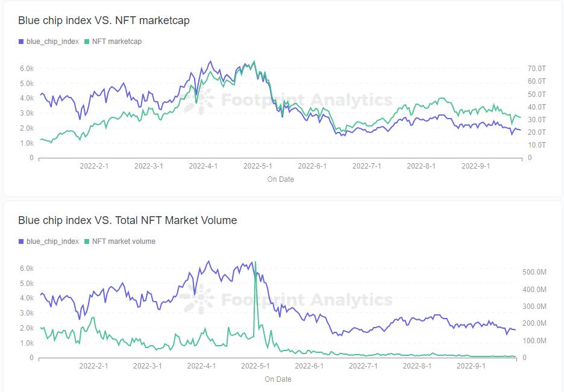
Task: Click the 'On Date' axis label under marketcap chart
Action: click(x=280, y=179)
